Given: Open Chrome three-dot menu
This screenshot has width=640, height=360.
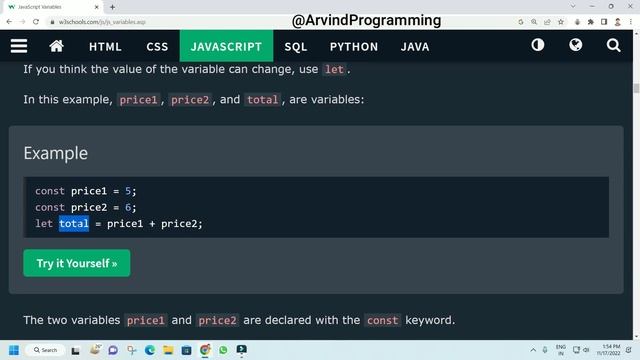Looking at the screenshot, I should tap(631, 22).
